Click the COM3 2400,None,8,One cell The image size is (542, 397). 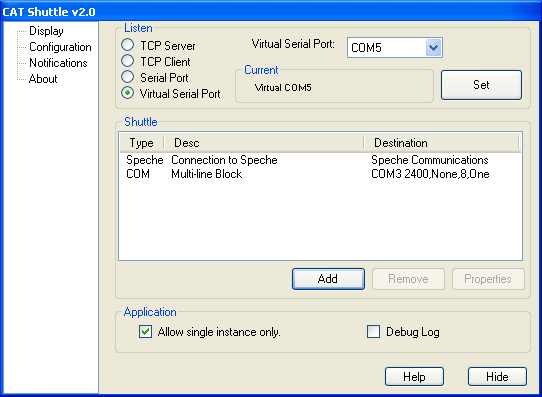pos(430,174)
